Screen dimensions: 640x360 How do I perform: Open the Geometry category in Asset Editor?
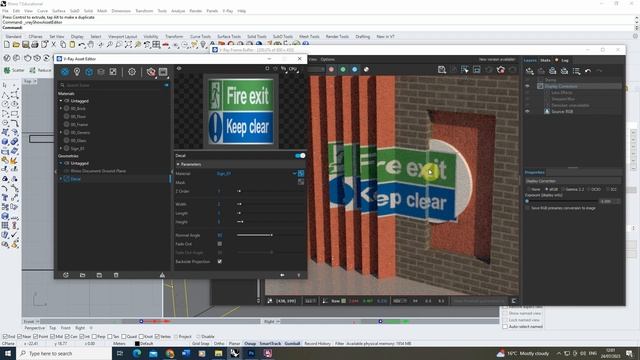tap(89, 72)
